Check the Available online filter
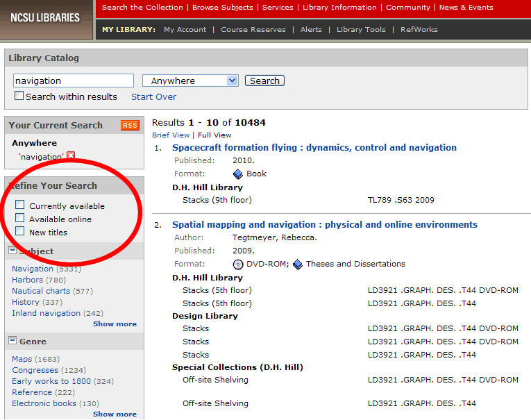This screenshot has height=420, width=531. click(x=20, y=219)
